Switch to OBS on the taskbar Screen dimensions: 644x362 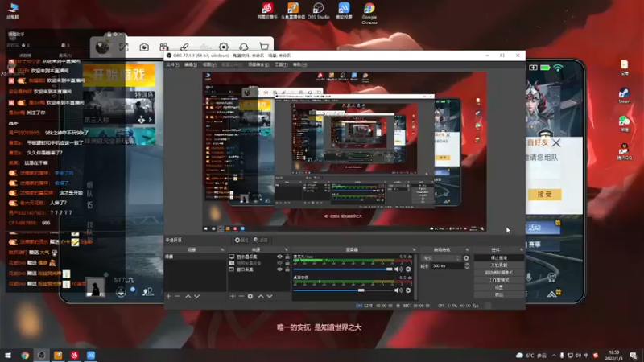[41, 355]
